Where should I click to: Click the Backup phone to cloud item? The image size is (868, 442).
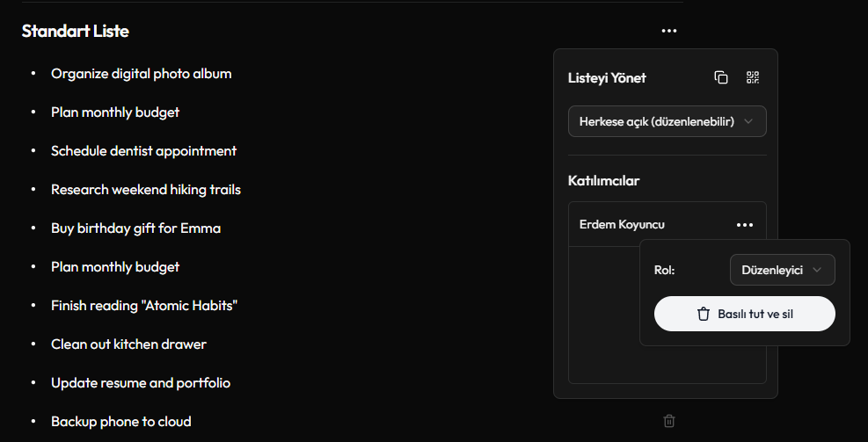(120, 422)
